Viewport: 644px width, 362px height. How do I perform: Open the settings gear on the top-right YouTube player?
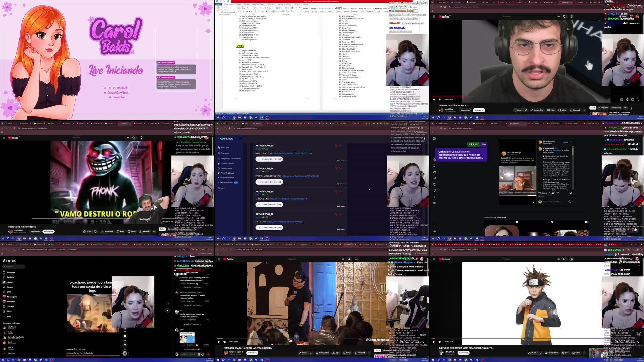tap(627, 99)
